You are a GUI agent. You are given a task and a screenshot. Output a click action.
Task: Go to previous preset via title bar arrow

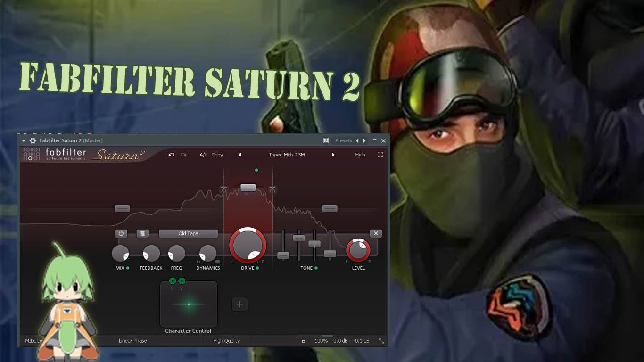pyautogui.click(x=357, y=140)
